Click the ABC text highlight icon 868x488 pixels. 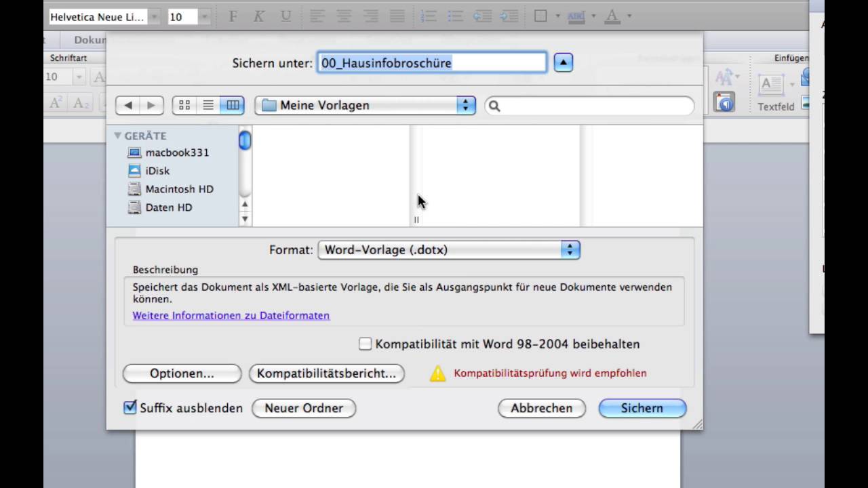pos(576,16)
